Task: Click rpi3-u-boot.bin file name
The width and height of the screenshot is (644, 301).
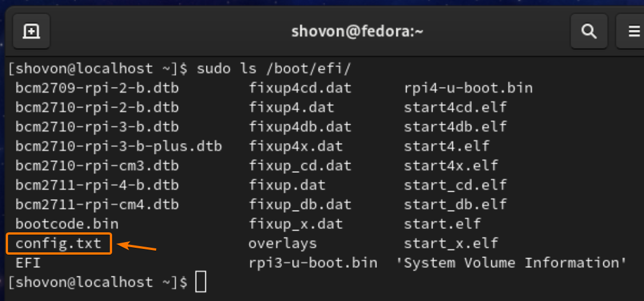Action: (x=313, y=263)
